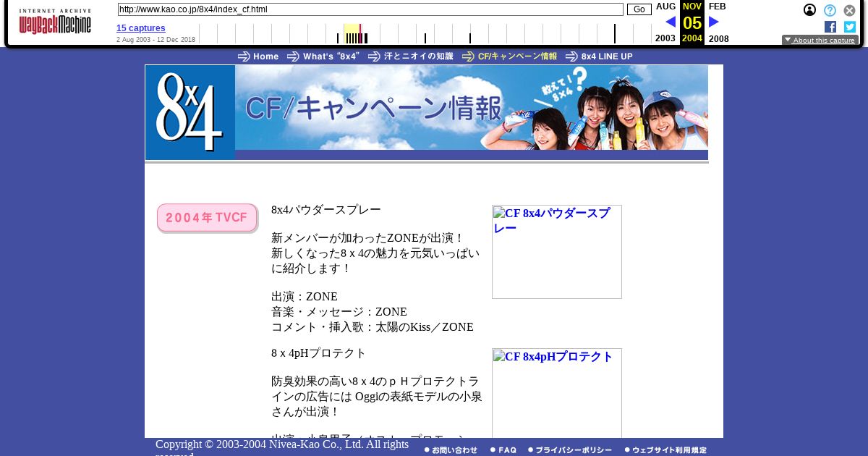Open the user account icon
Viewport: 868px width, 456px height.
[810, 10]
